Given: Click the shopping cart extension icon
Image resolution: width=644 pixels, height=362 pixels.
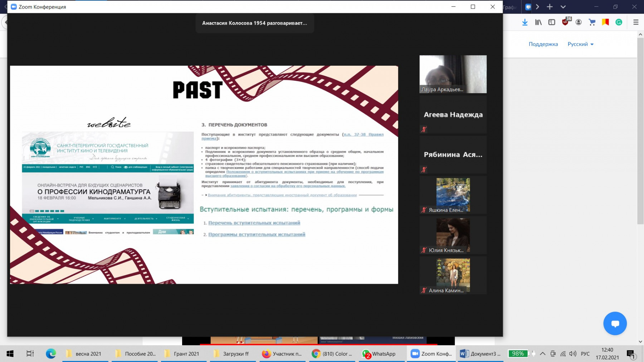Looking at the screenshot, I should click(592, 22).
